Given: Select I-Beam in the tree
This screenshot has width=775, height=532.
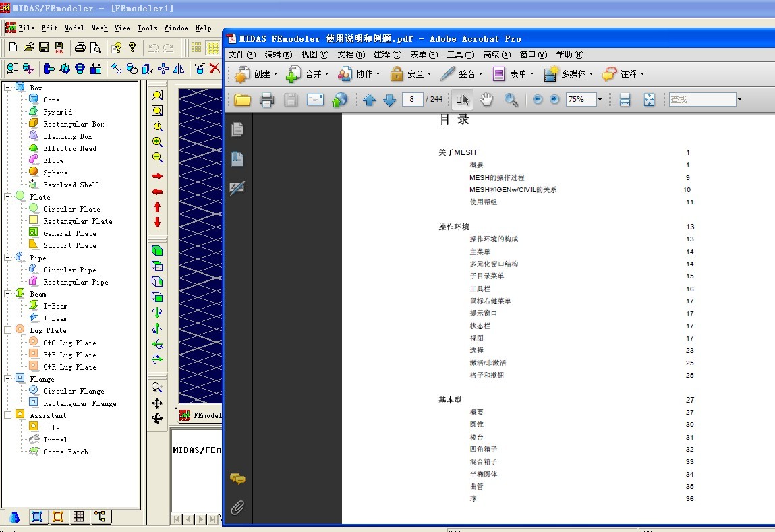Looking at the screenshot, I should [x=55, y=306].
